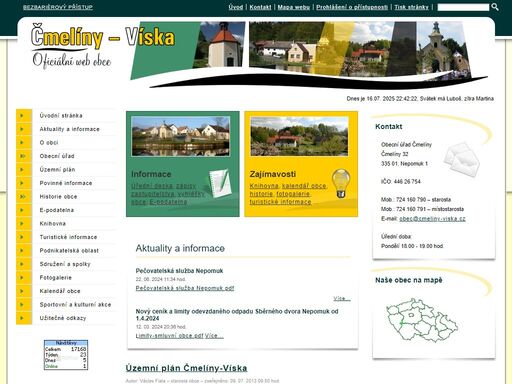
Task: Open Pečovatelská služba Nepomuk.pdf link
Action: click(x=185, y=288)
